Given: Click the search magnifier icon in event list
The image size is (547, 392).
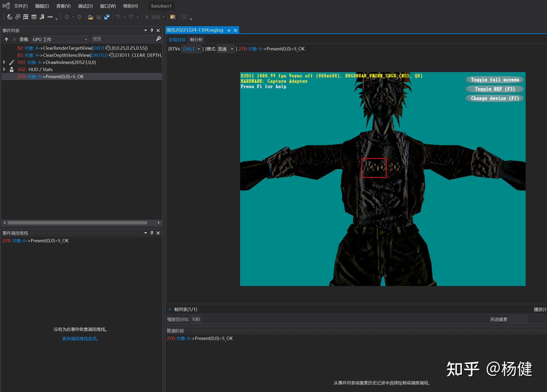Looking at the screenshot, I should coord(158,39).
